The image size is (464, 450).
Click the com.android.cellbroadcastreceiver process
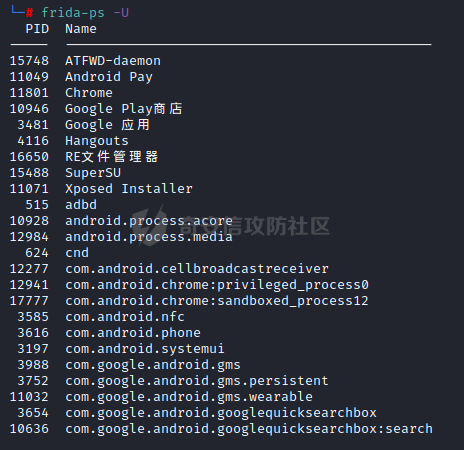[x=197, y=269]
